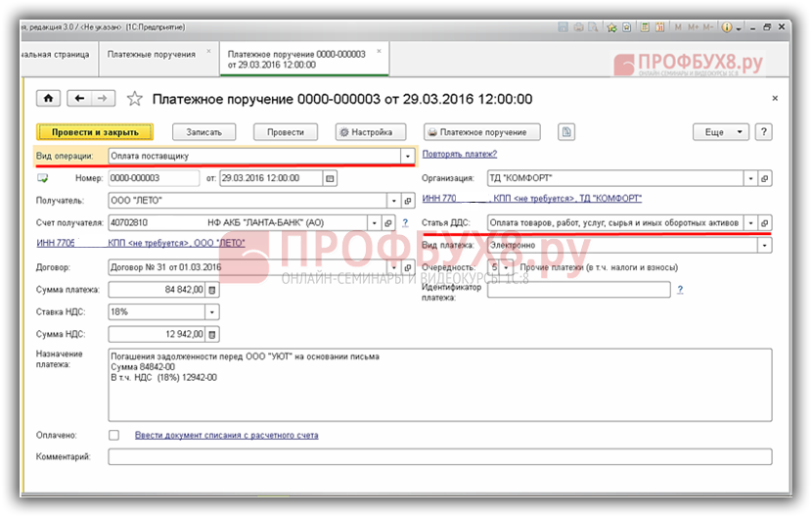Open the Ставка НДС dropdown
The width and height of the screenshot is (812, 517).
211,312
